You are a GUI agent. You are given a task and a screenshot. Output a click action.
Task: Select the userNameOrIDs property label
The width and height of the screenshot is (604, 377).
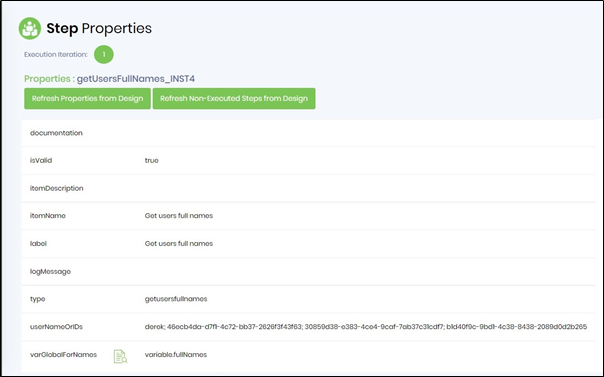56,327
